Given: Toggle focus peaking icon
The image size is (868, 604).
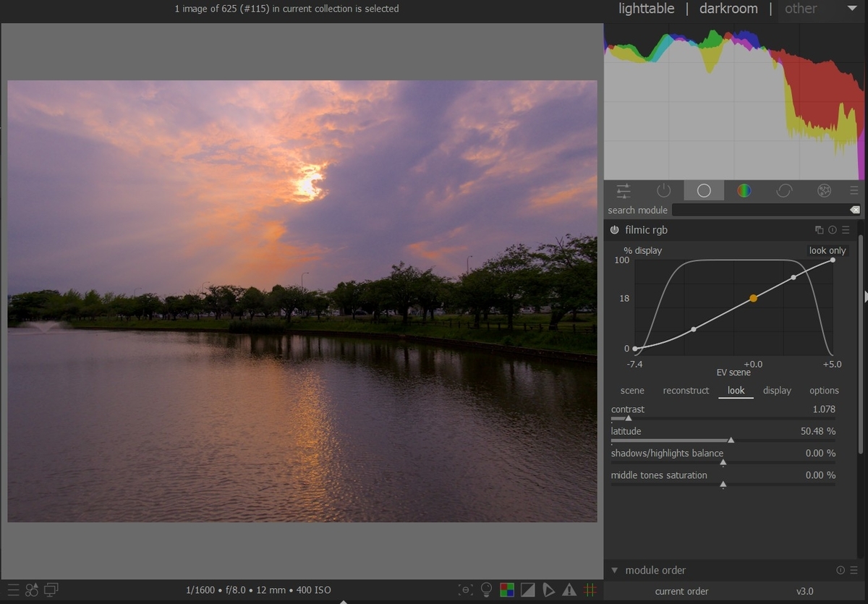Looking at the screenshot, I should (466, 590).
